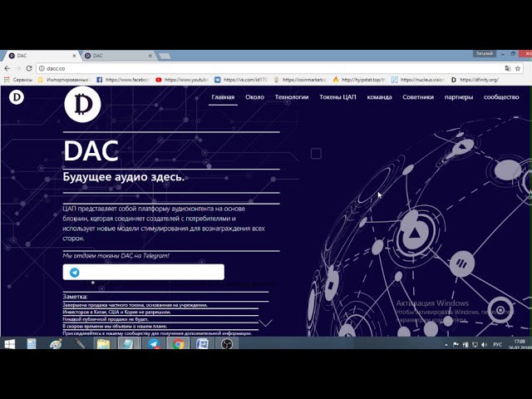Open the network icon in system tray

[475, 345]
